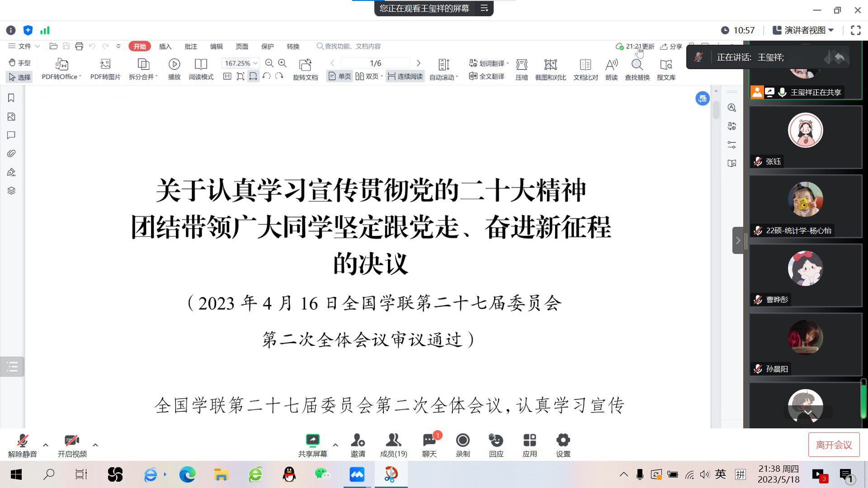Open the Chat (聊天) panel

tap(429, 440)
